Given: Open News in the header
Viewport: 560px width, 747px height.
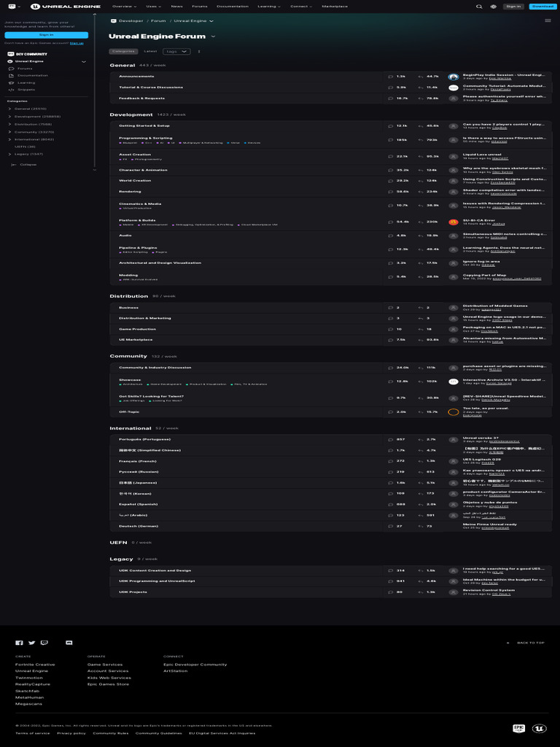Looking at the screenshot, I should [176, 7].
